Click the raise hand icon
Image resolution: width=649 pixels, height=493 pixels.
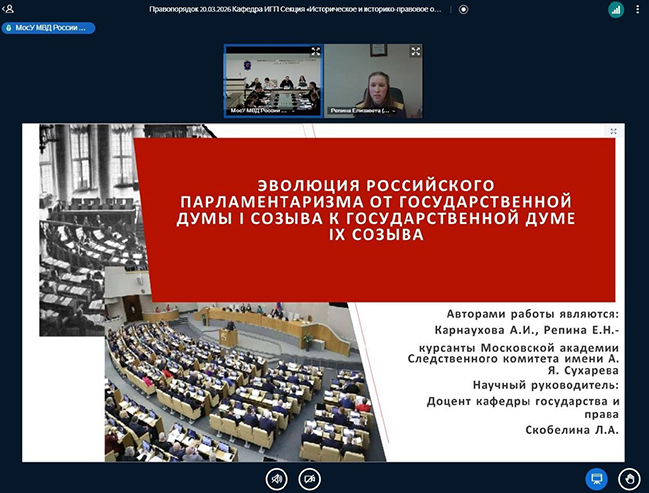(x=628, y=478)
